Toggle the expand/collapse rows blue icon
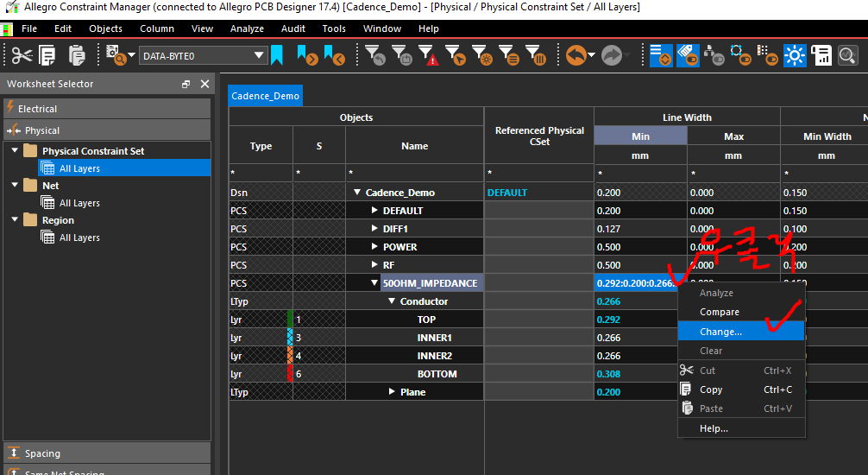868x475 pixels. tap(661, 55)
